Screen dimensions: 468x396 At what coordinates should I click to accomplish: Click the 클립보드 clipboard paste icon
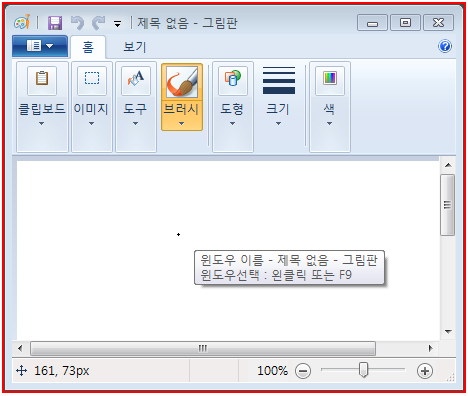click(42, 80)
